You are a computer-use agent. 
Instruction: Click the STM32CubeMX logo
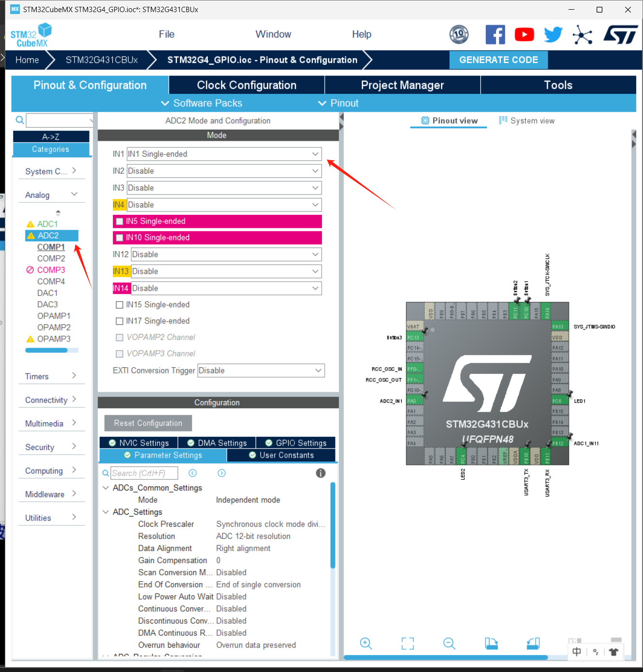tap(31, 35)
